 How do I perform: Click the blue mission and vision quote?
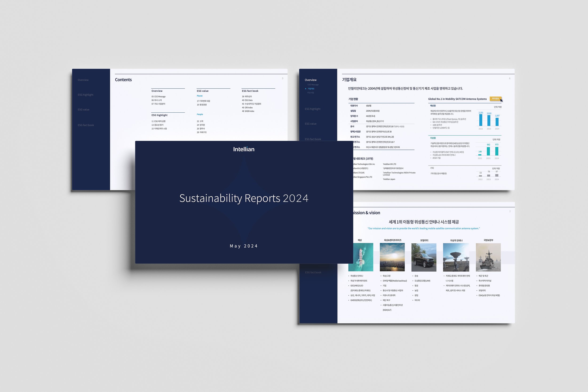[424, 229]
